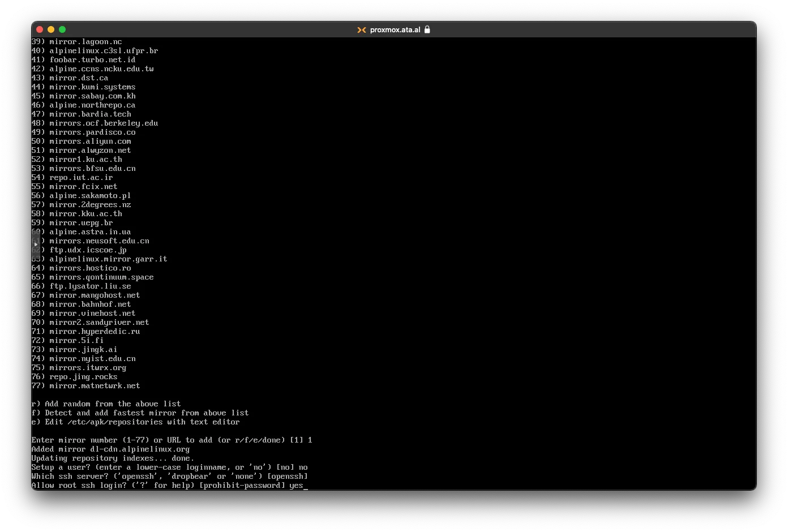Click the alpine.sakamoto.pl line

[82, 196]
